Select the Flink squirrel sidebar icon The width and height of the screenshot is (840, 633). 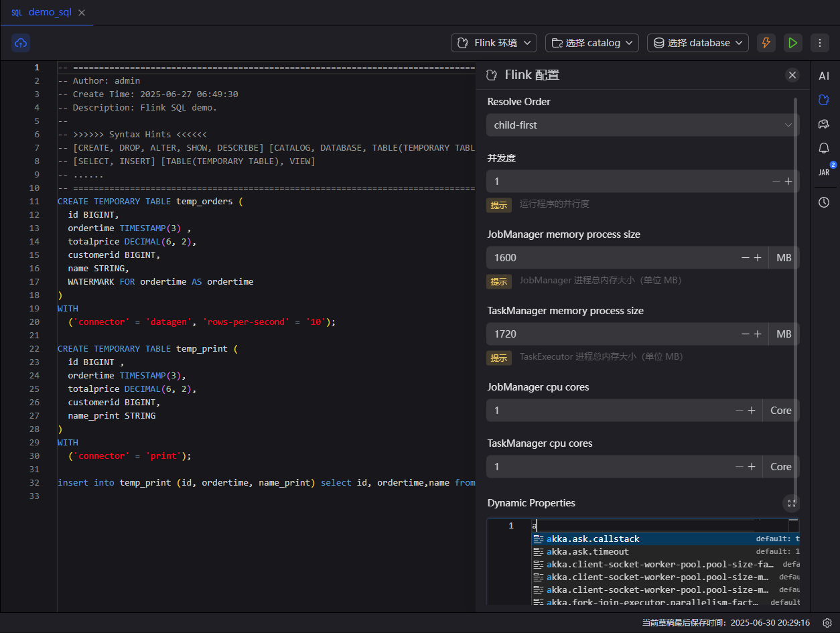click(824, 100)
